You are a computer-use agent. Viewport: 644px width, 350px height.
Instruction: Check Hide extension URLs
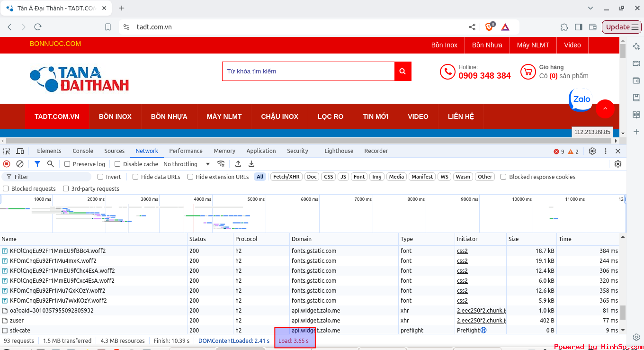[190, 177]
